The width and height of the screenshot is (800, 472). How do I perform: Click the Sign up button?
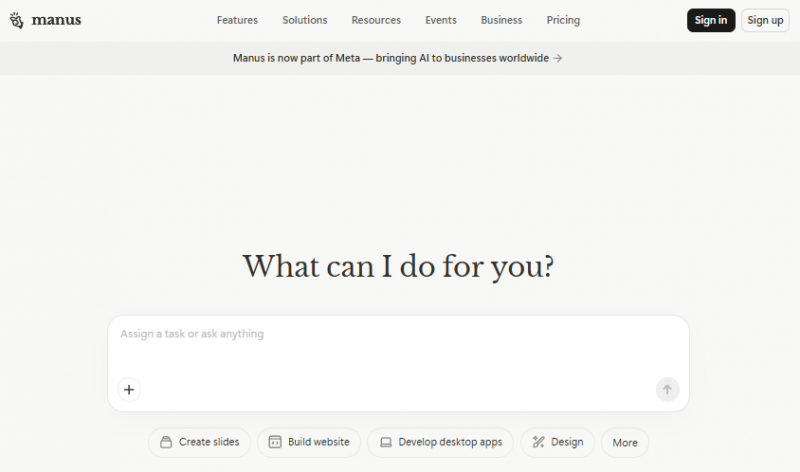tap(765, 20)
